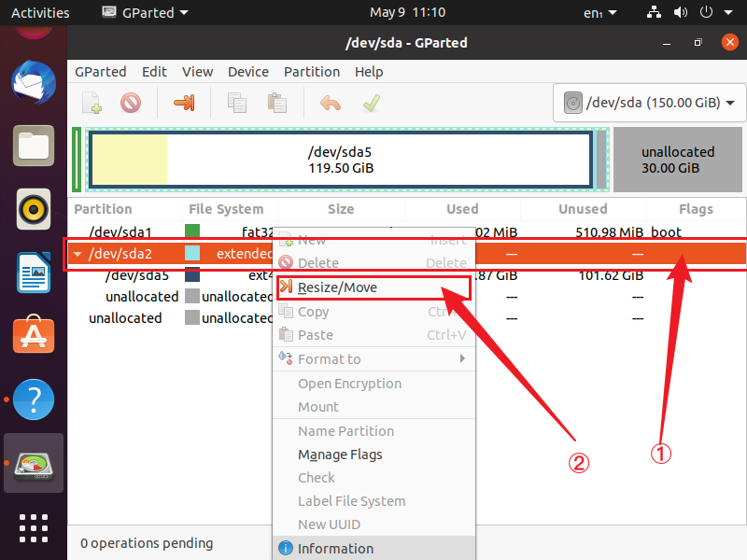Open Ubuntu Software from the dock
This screenshot has height=560, width=747.
tap(34, 334)
